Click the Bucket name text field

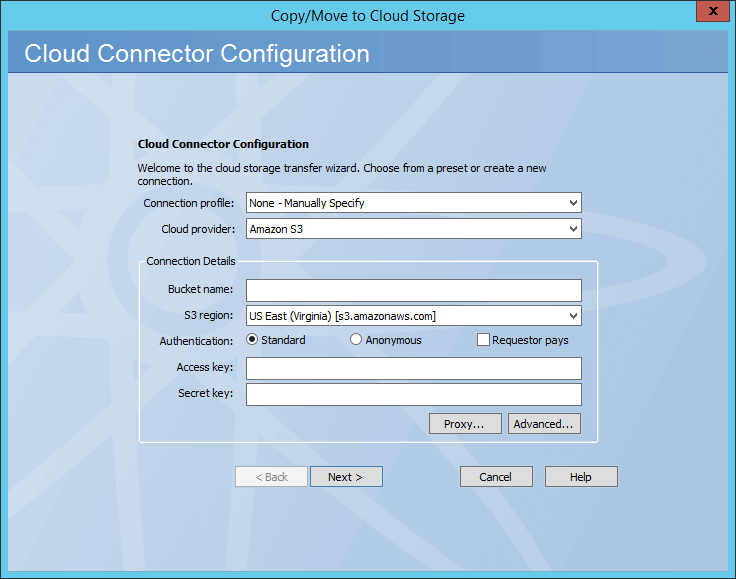pos(413,290)
